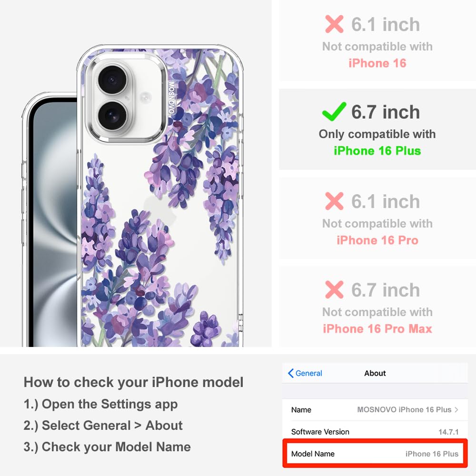
Task: Select the About title header
Action: pyautogui.click(x=375, y=373)
